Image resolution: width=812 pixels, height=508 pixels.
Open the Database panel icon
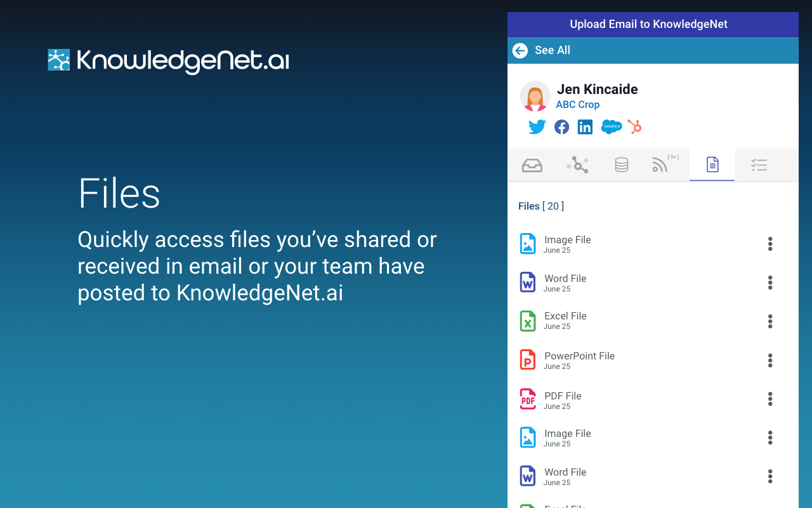point(621,165)
